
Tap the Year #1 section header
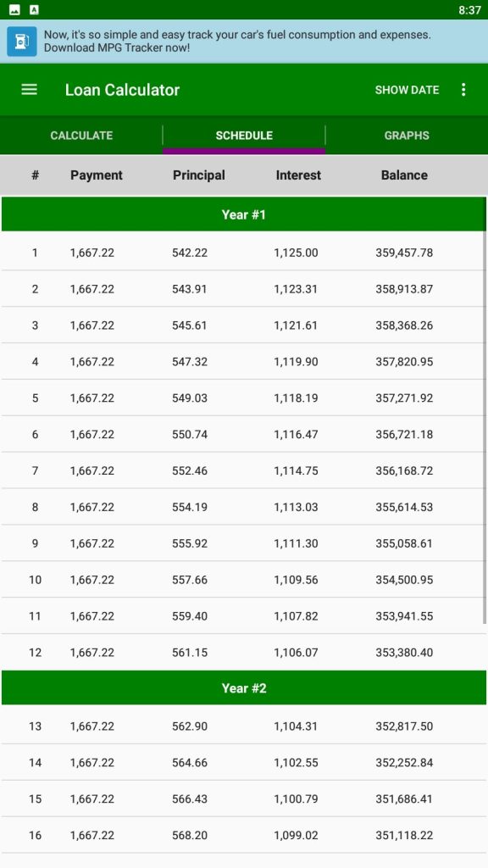[243, 214]
